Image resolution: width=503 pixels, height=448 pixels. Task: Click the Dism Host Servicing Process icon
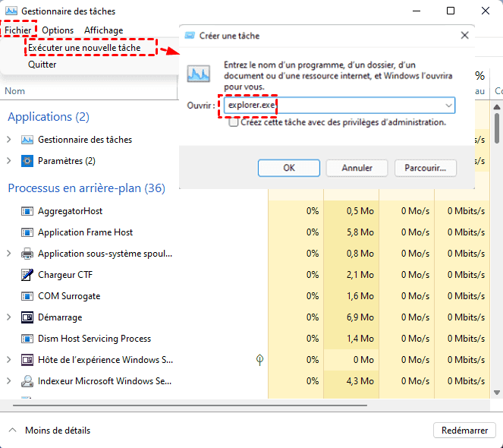(27, 339)
